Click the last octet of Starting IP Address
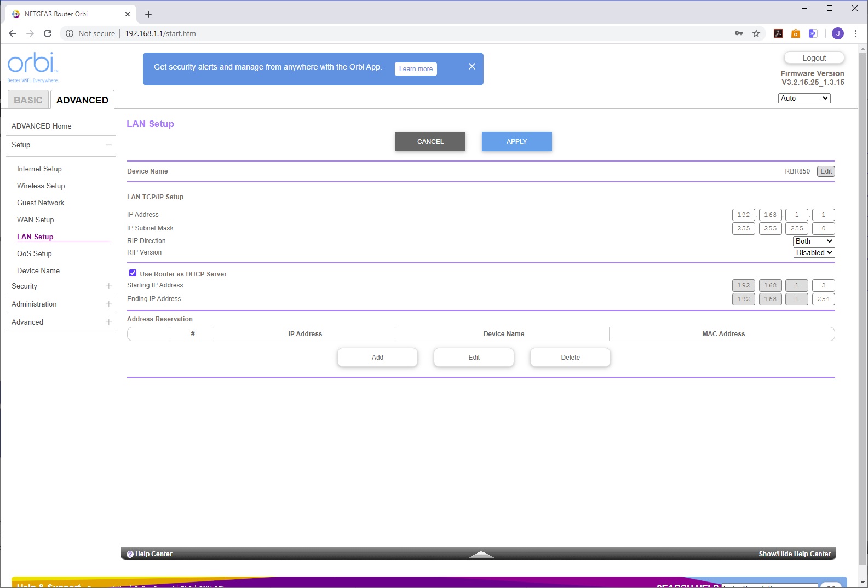Screen dimensions: 868x588 pyautogui.click(x=824, y=285)
